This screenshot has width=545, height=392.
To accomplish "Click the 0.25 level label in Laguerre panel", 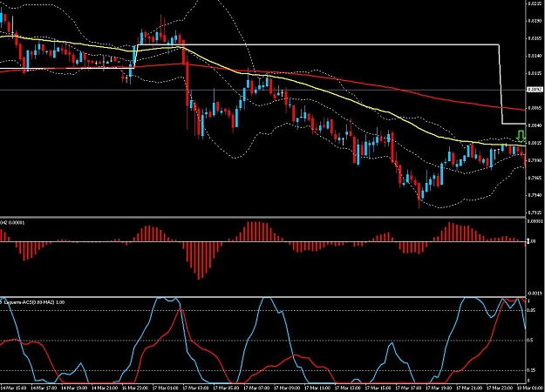I will 531,370.
